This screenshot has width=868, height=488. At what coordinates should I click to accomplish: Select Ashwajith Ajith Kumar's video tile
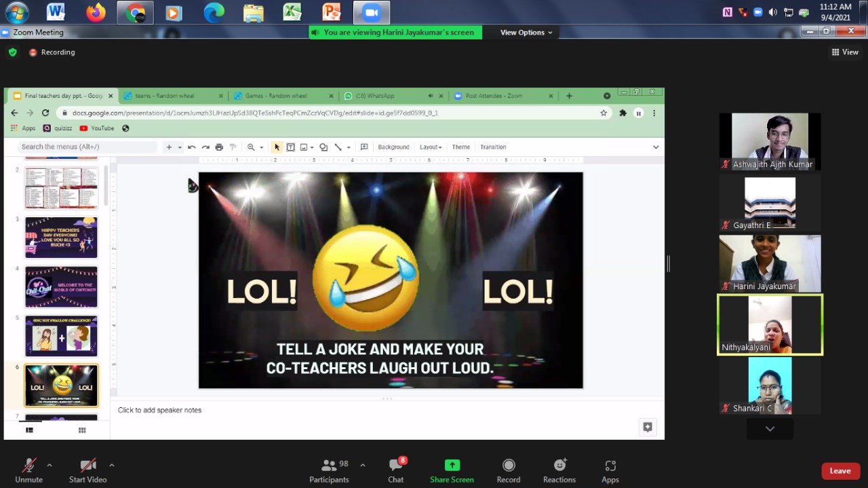770,141
